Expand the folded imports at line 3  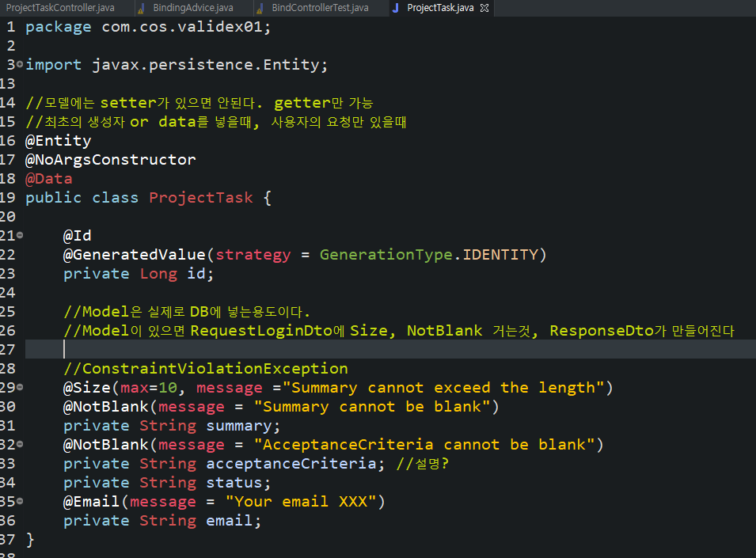[20, 64]
